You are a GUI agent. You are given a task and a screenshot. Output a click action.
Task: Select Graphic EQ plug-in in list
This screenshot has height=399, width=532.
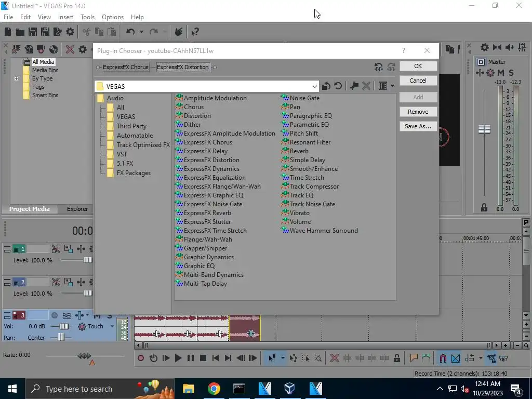pyautogui.click(x=199, y=266)
